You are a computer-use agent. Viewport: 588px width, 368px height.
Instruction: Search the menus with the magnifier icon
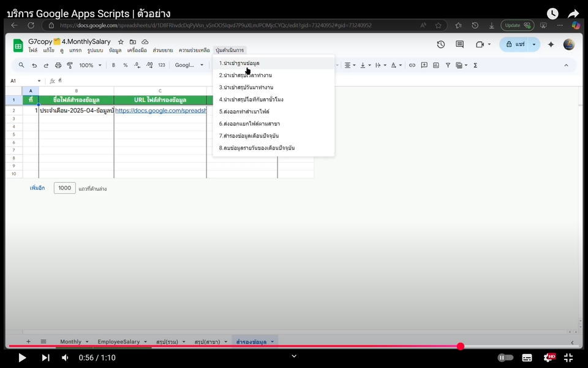20,64
